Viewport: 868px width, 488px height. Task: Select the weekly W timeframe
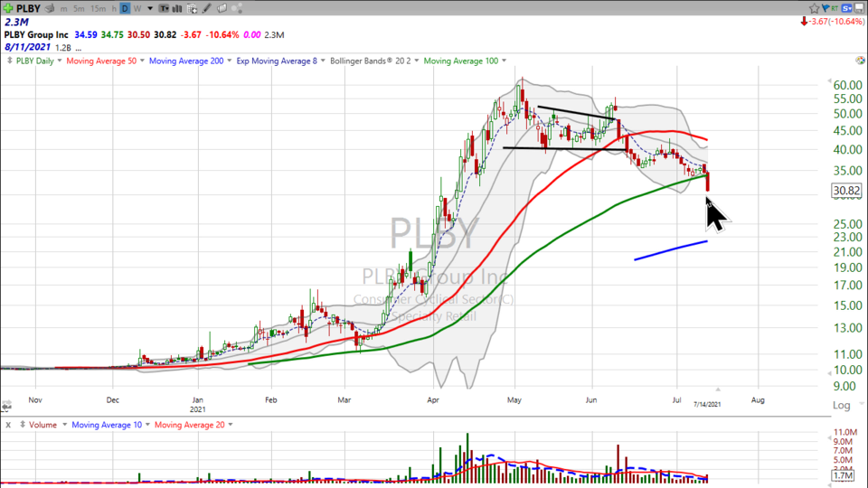click(137, 8)
